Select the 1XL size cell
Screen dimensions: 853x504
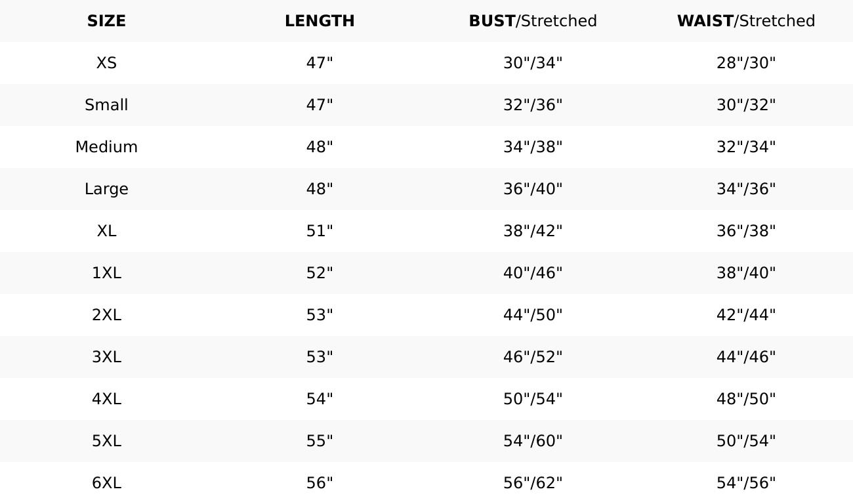[106, 273]
